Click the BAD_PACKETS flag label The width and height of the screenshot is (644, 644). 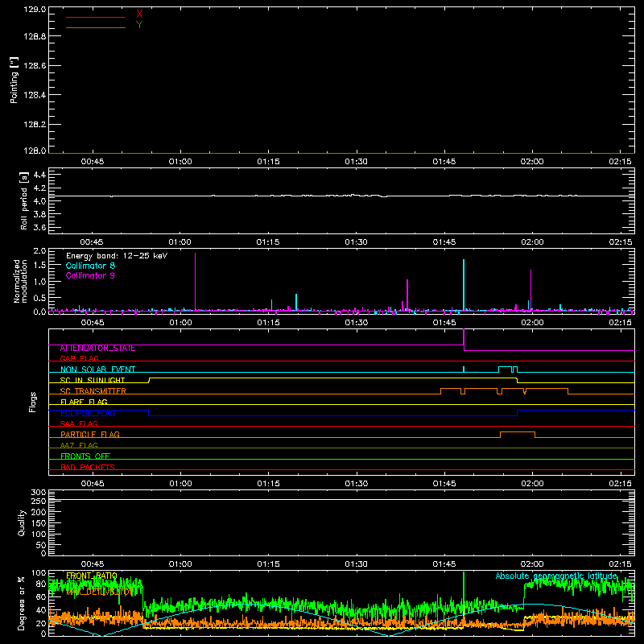coord(88,467)
